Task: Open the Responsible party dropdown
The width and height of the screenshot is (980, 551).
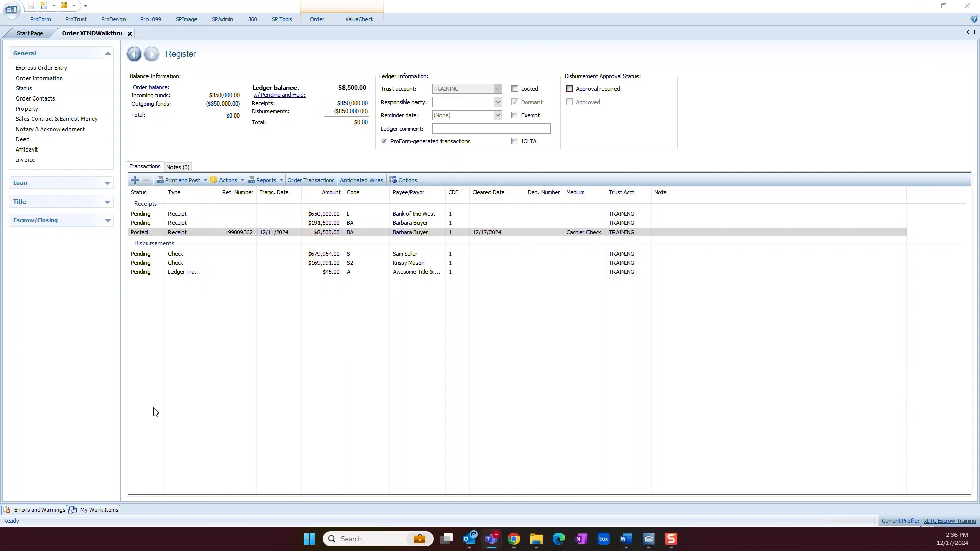Action: click(x=497, y=102)
